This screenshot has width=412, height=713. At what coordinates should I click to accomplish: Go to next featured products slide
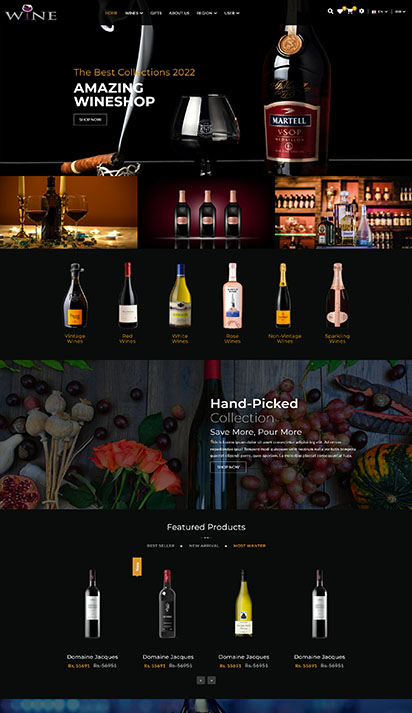click(x=211, y=680)
